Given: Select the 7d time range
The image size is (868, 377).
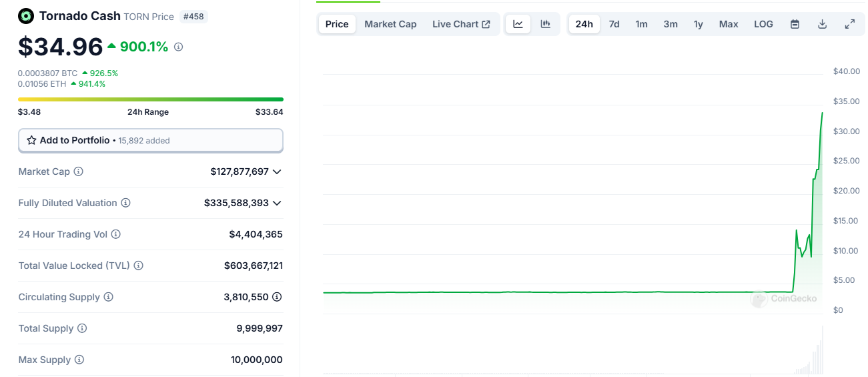Looking at the screenshot, I should [614, 24].
